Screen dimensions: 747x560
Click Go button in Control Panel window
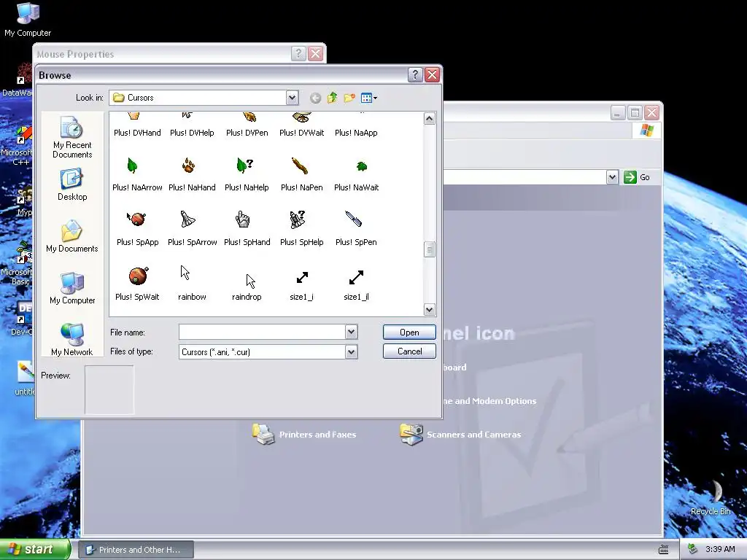click(x=637, y=177)
